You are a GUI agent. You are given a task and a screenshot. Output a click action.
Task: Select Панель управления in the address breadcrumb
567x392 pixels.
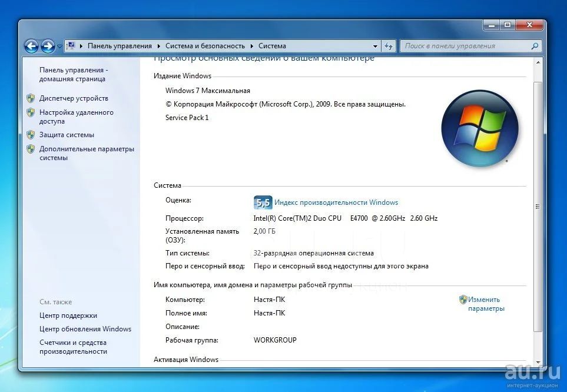120,46
